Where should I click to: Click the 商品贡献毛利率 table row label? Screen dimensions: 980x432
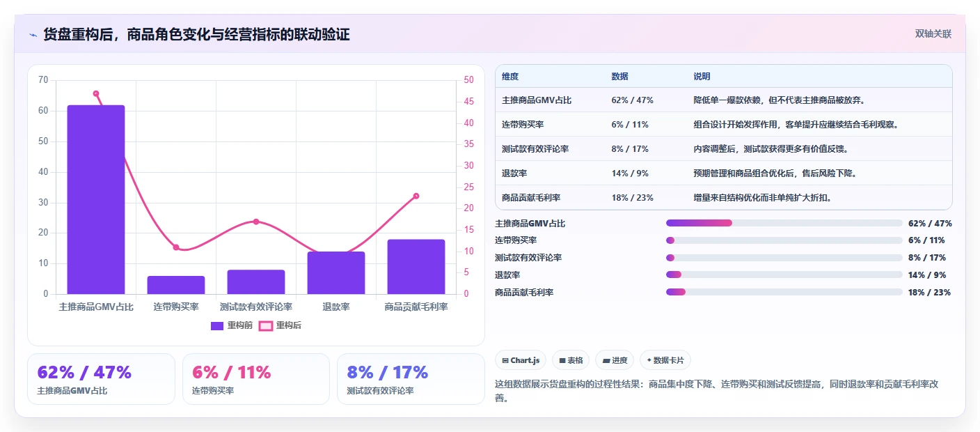pos(531,198)
